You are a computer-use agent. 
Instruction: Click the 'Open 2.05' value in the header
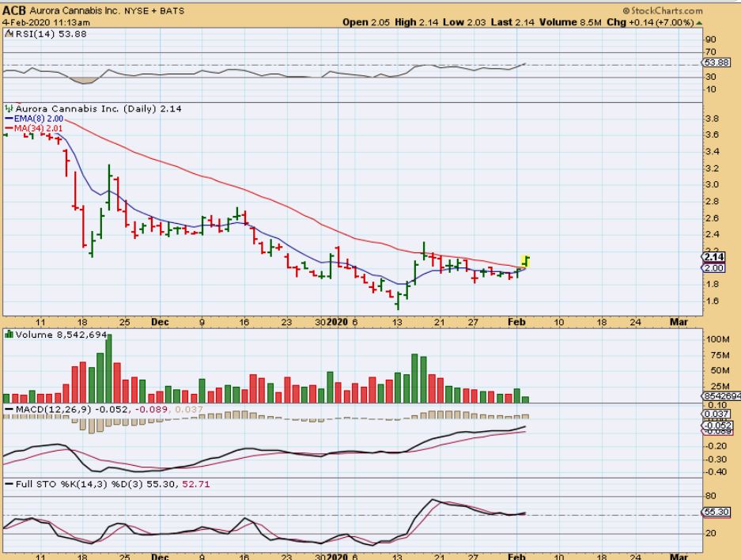point(366,22)
